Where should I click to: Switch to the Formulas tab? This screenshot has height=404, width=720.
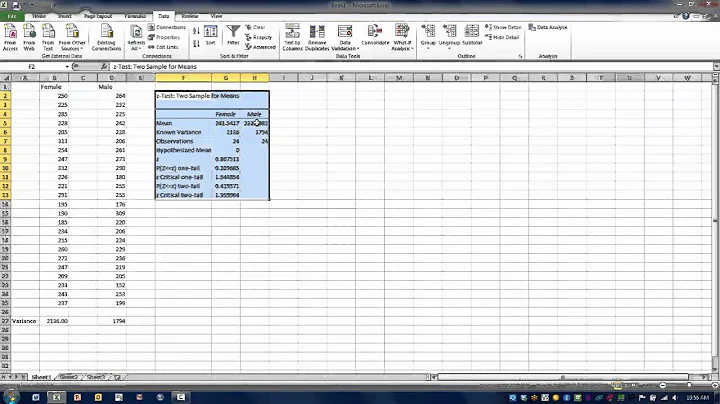point(135,16)
